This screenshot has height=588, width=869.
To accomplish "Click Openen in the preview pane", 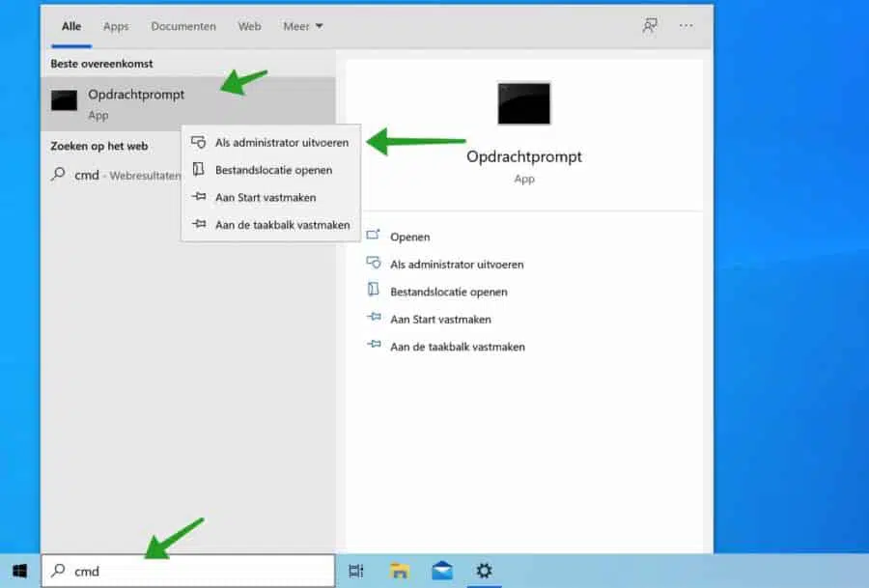I will [409, 238].
